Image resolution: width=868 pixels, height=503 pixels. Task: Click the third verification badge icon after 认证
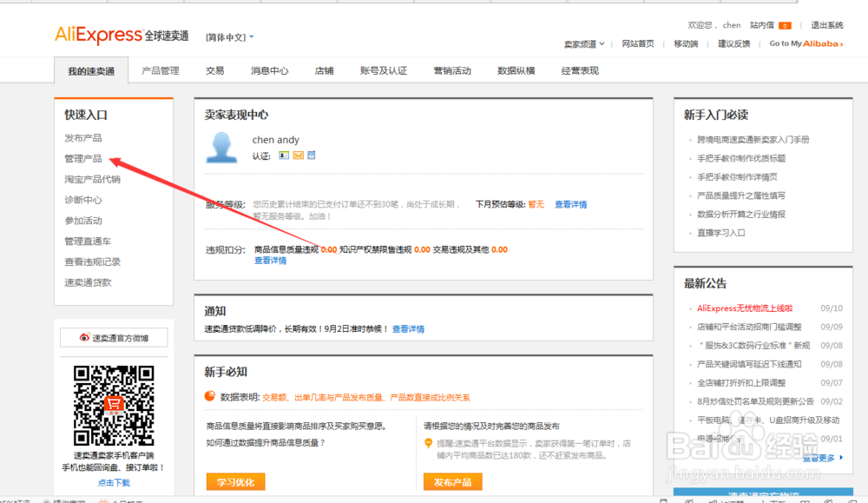coord(311,155)
